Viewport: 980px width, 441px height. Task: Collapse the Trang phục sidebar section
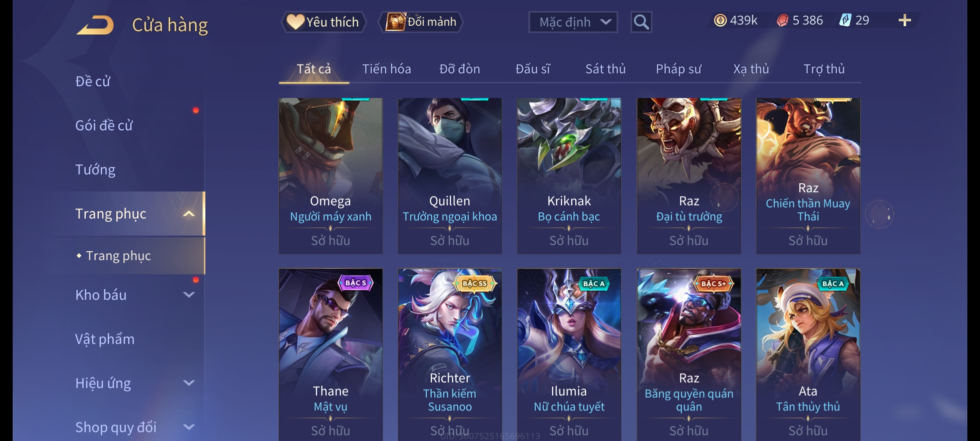189,214
